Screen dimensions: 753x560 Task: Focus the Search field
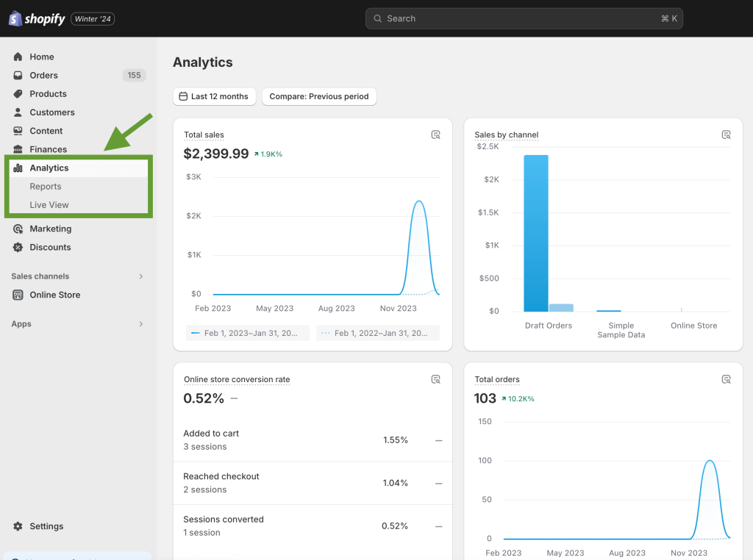[x=524, y=18]
